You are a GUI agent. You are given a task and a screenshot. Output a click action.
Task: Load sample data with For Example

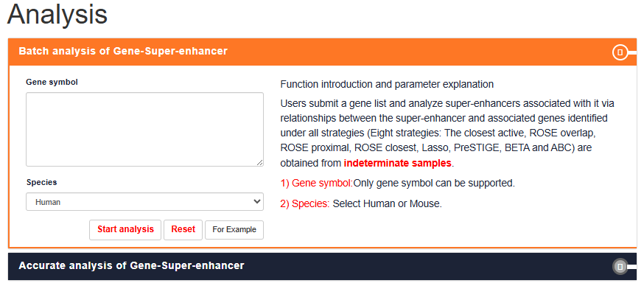click(x=234, y=230)
